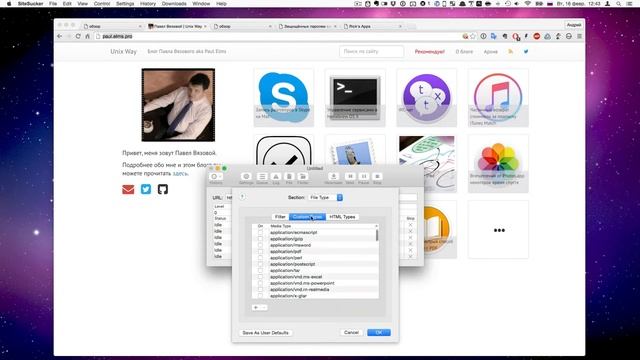Click the Unix Way site title link

123,51
